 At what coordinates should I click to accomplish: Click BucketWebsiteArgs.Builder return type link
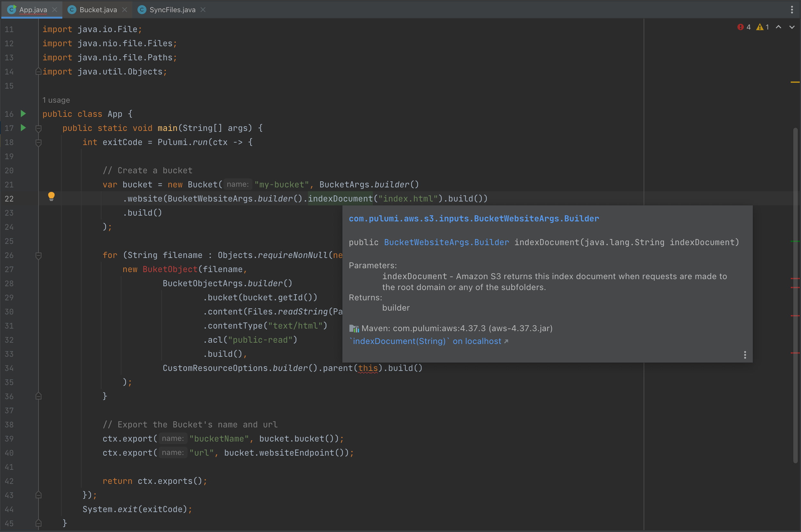click(x=446, y=242)
